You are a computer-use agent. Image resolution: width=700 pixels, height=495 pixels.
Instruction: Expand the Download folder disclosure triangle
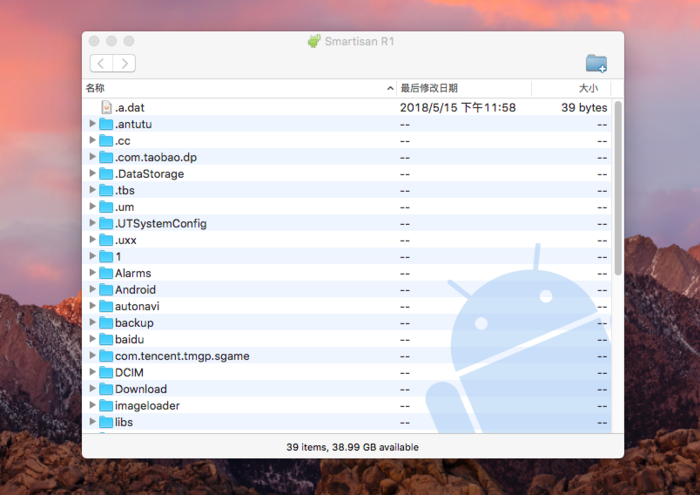[92, 388]
